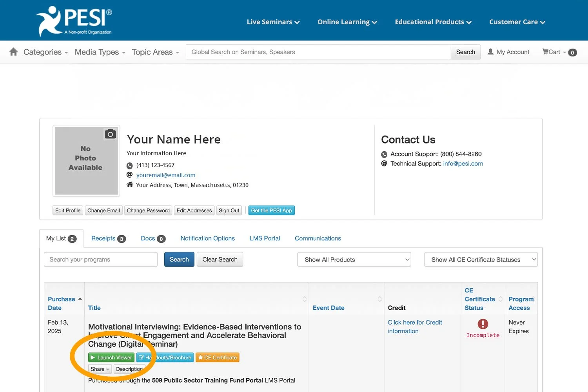Click the Sign Out button
This screenshot has width=588, height=392.
tap(229, 211)
